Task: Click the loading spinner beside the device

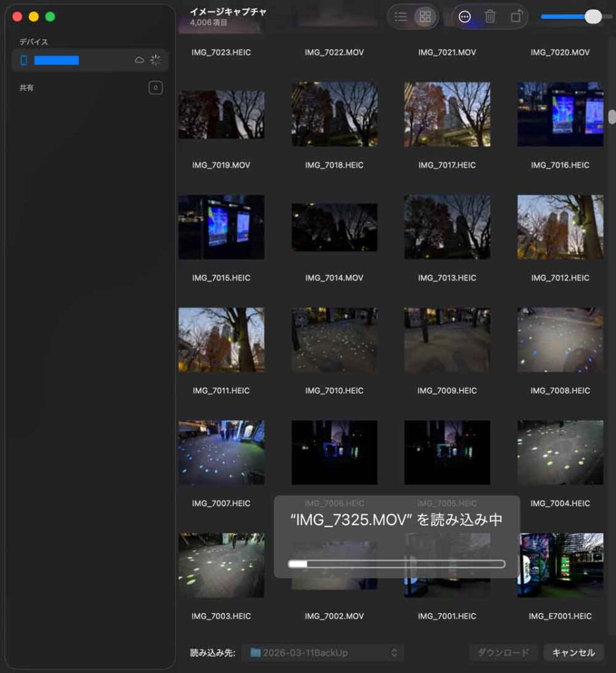Action: click(x=155, y=60)
